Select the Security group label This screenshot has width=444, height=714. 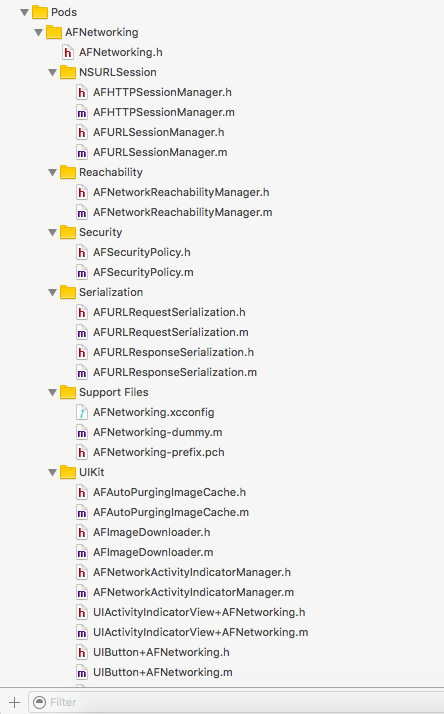(x=101, y=232)
